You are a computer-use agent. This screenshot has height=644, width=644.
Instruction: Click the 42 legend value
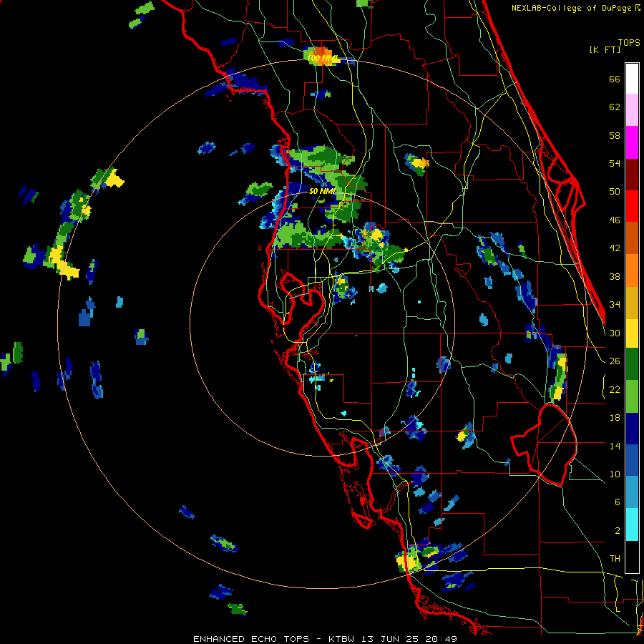coord(615,248)
